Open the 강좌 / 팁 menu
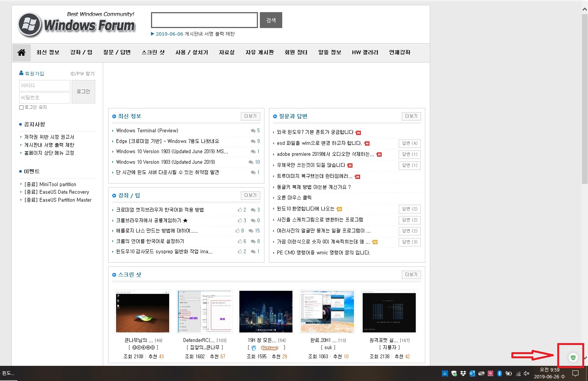The height and width of the screenshot is (381, 588). point(81,52)
